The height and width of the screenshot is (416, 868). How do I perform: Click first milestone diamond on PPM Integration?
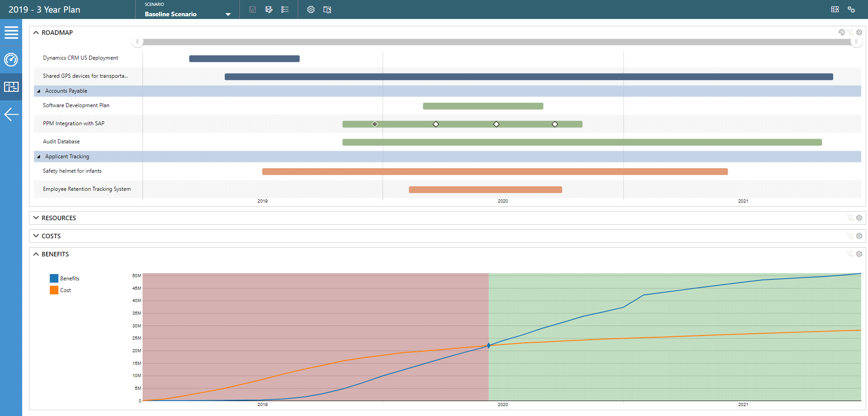pyautogui.click(x=375, y=124)
